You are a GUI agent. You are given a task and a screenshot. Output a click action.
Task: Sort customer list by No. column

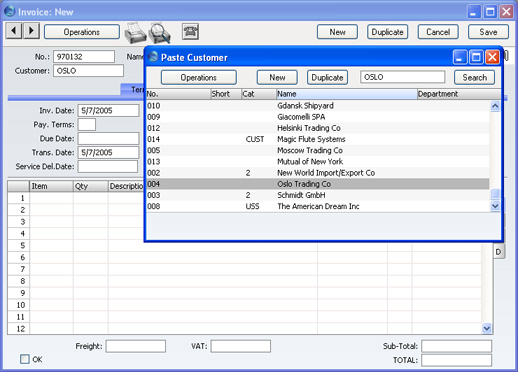coord(178,94)
